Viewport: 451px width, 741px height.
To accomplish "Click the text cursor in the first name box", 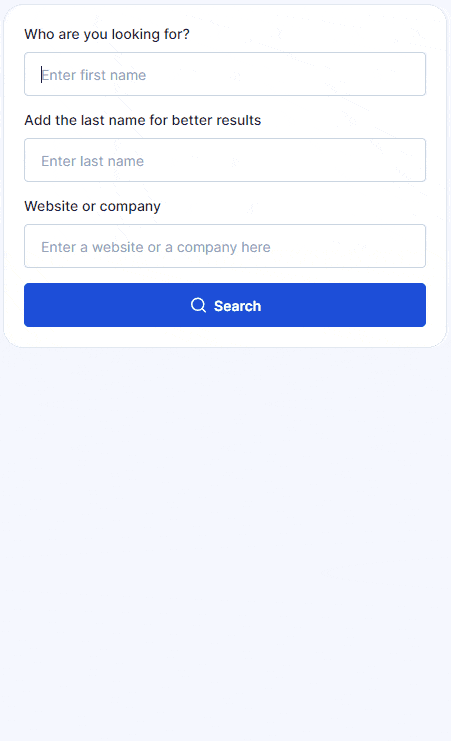I will pos(42,75).
